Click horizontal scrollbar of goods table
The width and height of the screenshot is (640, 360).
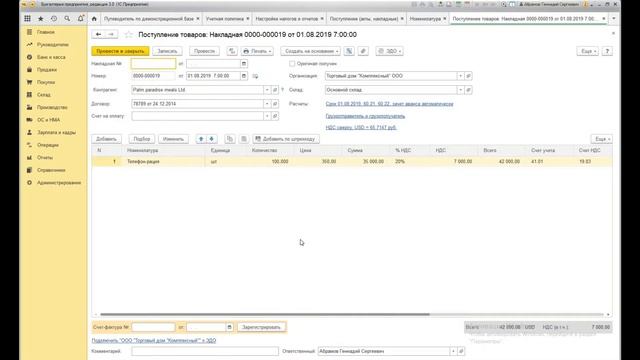[265, 314]
